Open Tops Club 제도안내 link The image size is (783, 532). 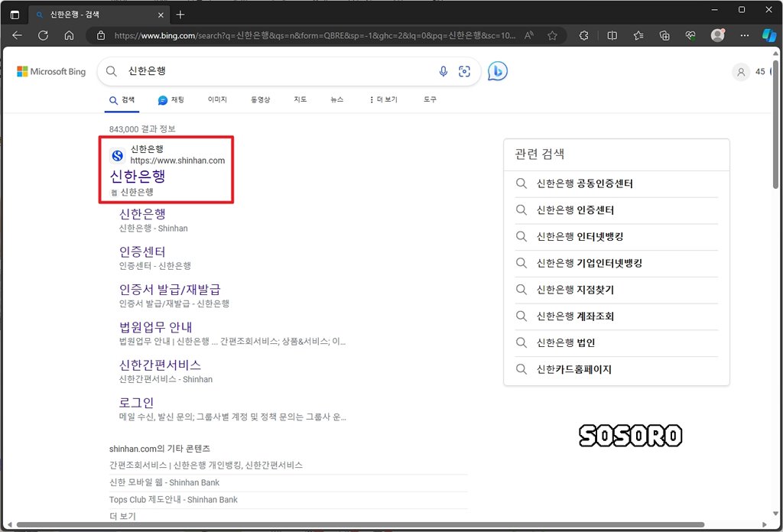click(174, 500)
